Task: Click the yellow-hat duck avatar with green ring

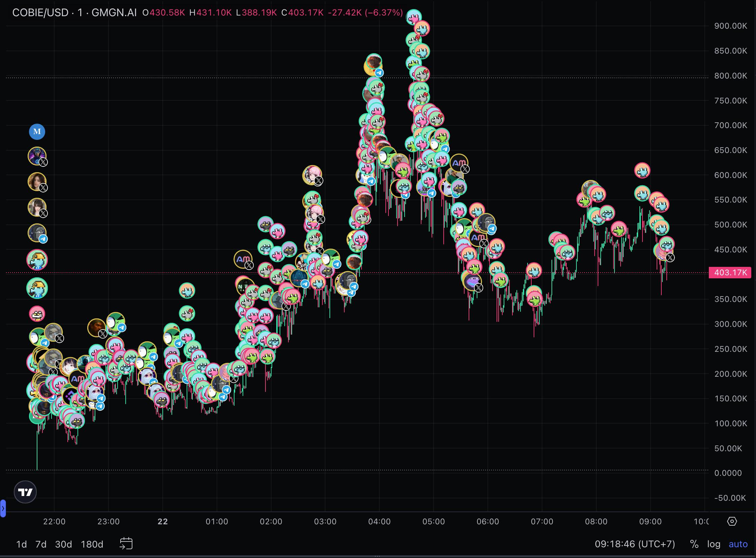Action: click(x=37, y=288)
